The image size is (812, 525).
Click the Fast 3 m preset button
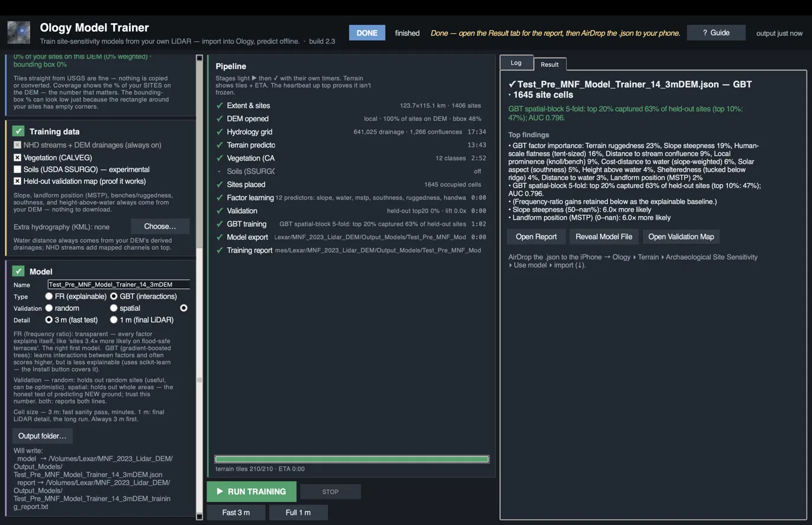[x=236, y=512]
